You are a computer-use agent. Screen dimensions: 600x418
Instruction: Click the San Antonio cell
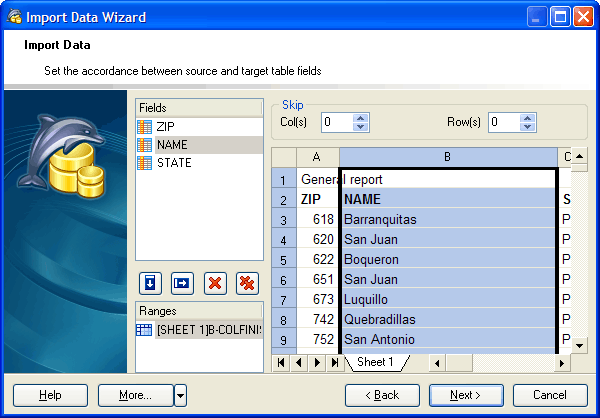(x=448, y=339)
